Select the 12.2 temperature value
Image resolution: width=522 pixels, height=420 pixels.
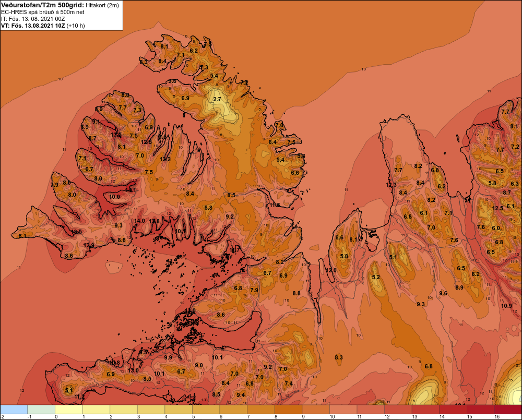[x=165, y=159]
